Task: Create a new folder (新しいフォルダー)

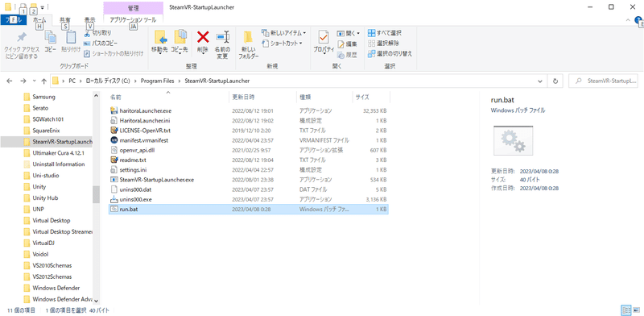Action: [x=249, y=45]
